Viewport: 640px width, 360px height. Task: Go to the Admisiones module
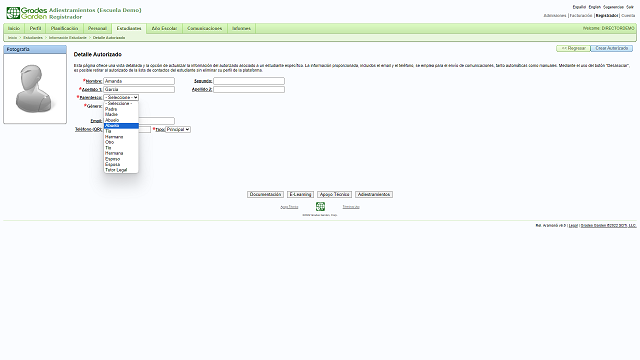pyautogui.click(x=555, y=16)
